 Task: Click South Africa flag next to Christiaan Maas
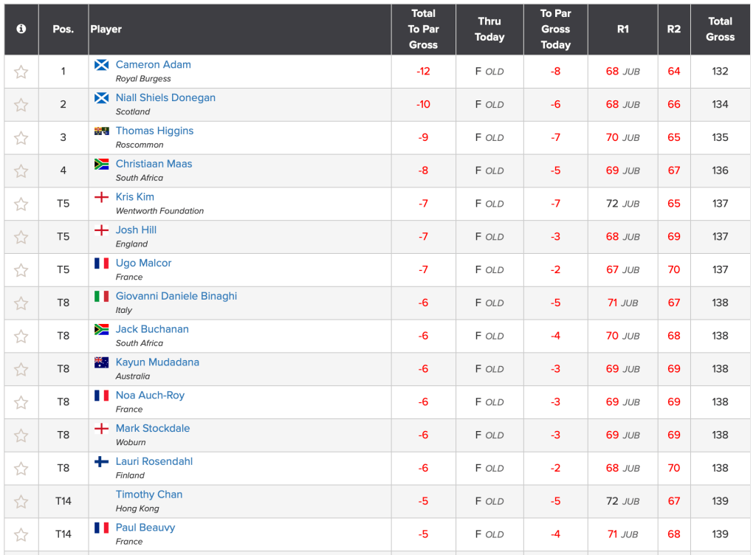(x=102, y=164)
